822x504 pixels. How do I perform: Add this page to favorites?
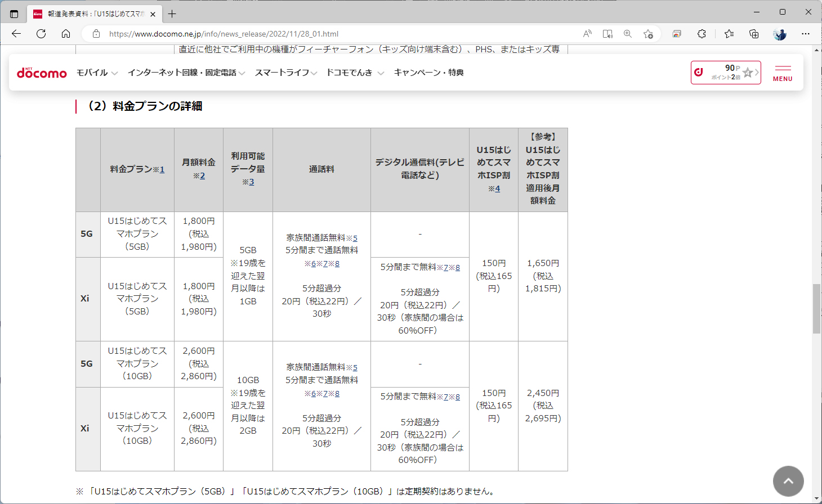[647, 34]
